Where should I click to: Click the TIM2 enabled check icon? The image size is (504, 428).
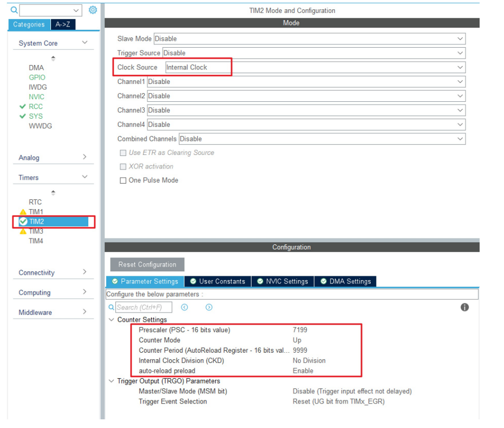tap(23, 222)
